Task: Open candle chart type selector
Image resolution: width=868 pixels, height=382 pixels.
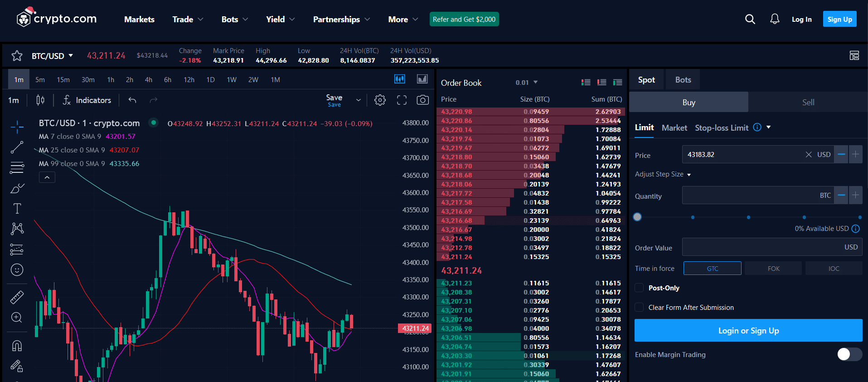Action: pyautogui.click(x=40, y=100)
